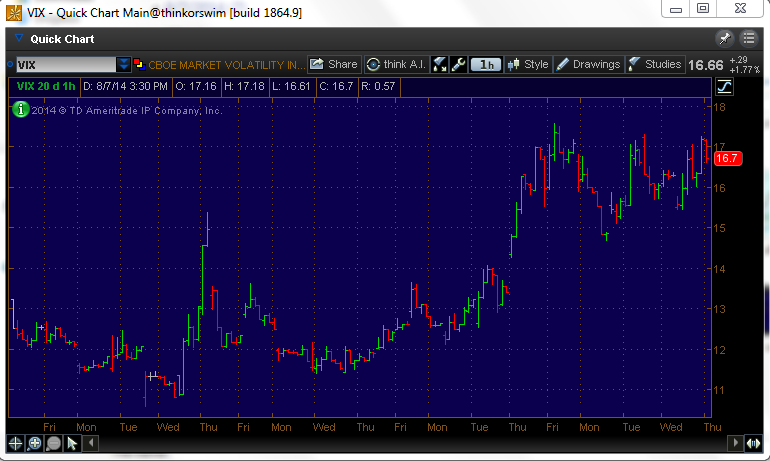Open the Quick Chart actions menu

pos(749,38)
